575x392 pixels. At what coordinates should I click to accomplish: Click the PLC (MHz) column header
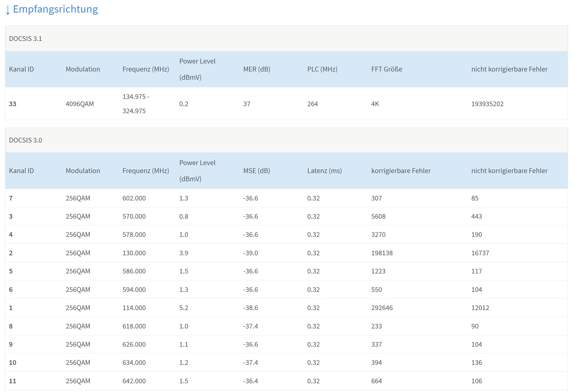tap(322, 69)
